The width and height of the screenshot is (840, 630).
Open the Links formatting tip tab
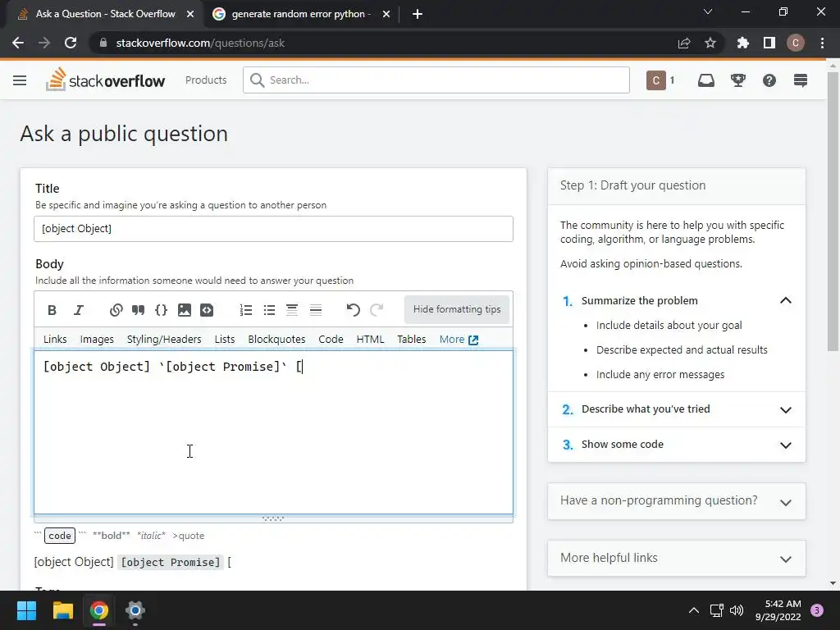pyautogui.click(x=55, y=339)
